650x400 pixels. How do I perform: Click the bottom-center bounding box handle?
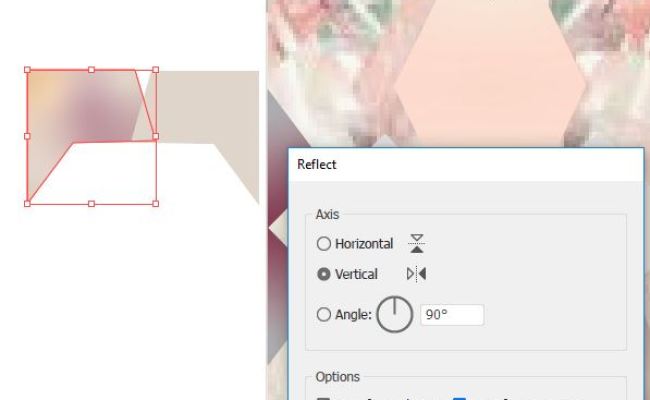pyautogui.click(x=92, y=204)
